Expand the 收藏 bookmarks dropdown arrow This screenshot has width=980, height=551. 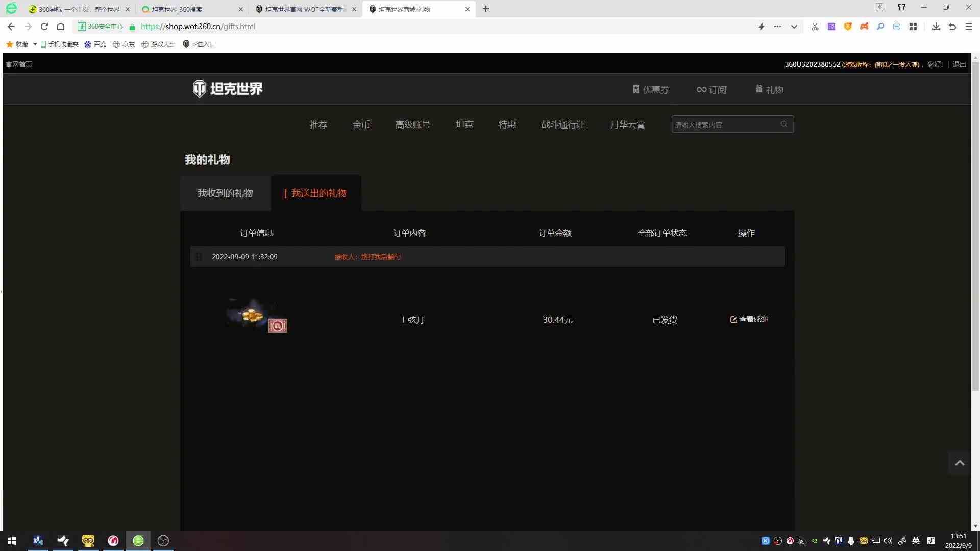coord(35,44)
